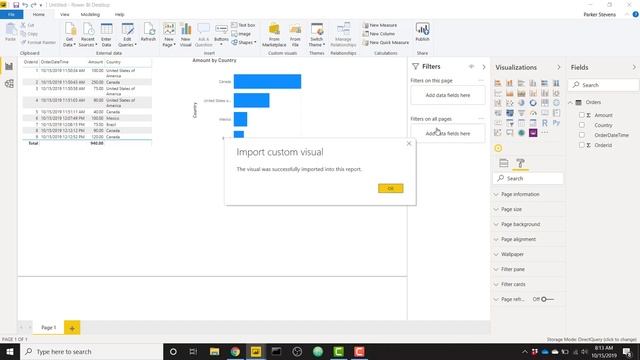Screen dimensions: 640x360
Task: Open the ellipsis import custom visual menu
Action: click(544, 133)
